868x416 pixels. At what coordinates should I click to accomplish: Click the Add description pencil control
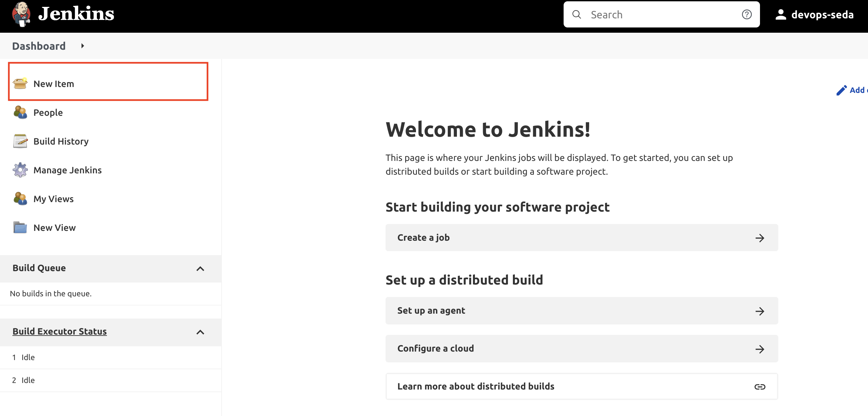pyautogui.click(x=842, y=90)
